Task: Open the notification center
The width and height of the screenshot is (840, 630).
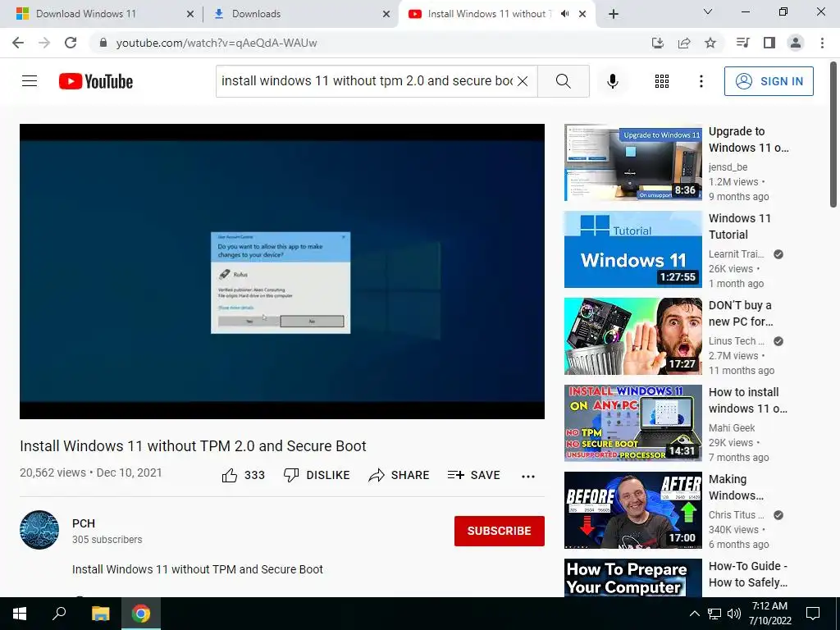Action: 813,614
